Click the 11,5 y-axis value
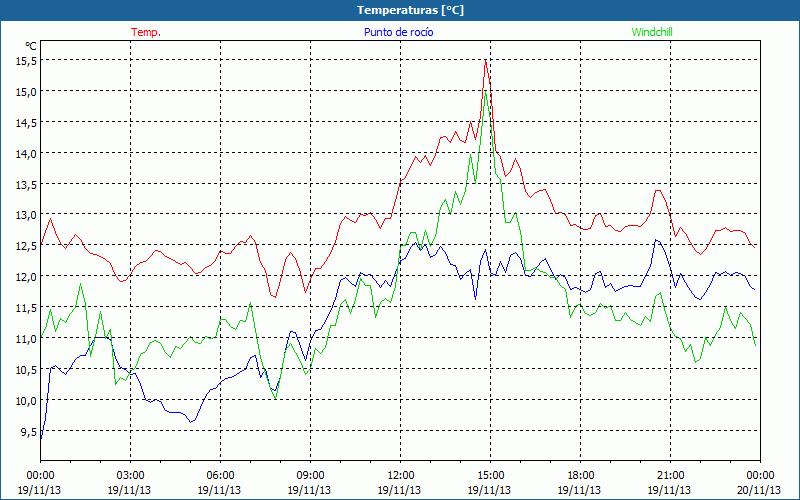The width and height of the screenshot is (800, 500). pos(27,308)
